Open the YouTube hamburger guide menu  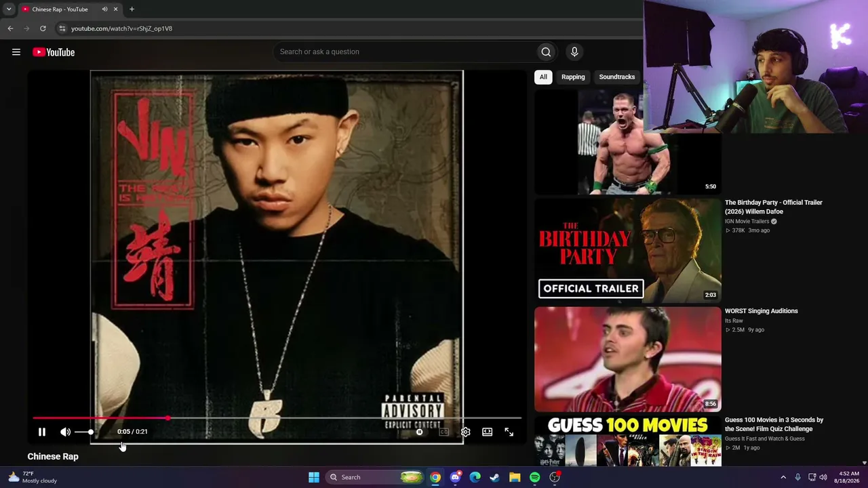[16, 52]
